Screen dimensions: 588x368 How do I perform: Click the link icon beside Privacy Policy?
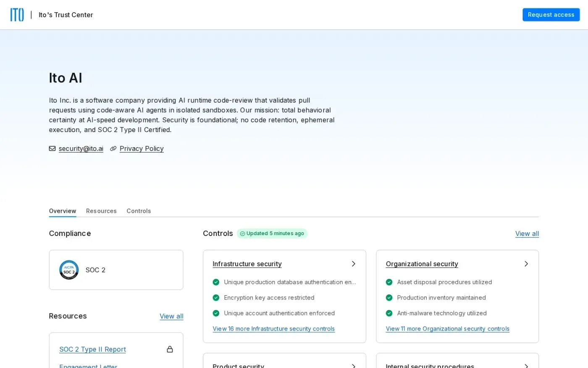coord(113,148)
